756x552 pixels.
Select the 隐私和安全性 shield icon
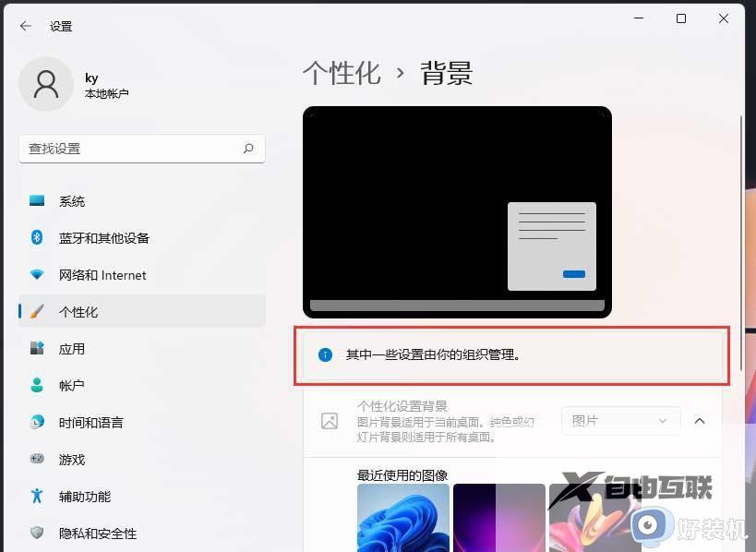tap(37, 534)
